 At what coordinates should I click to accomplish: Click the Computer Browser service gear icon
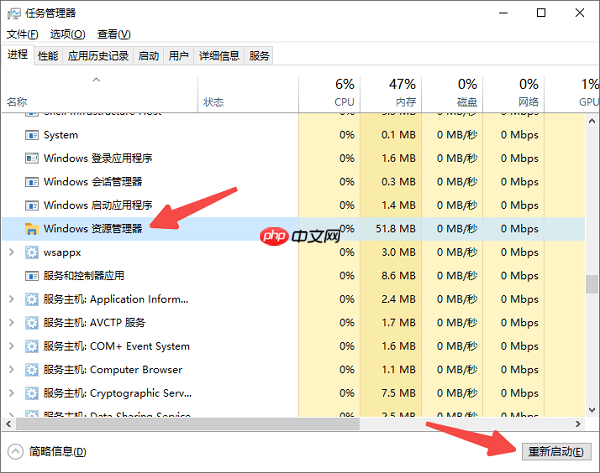click(x=32, y=370)
